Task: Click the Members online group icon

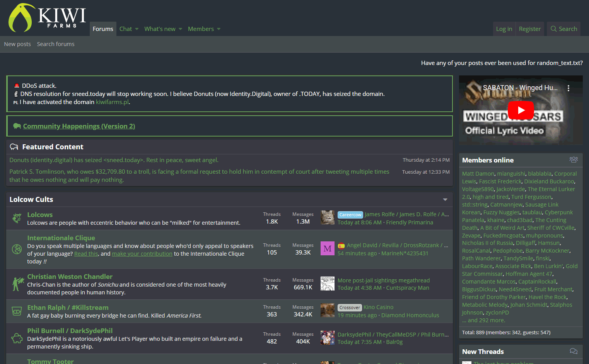Action: pyautogui.click(x=574, y=160)
